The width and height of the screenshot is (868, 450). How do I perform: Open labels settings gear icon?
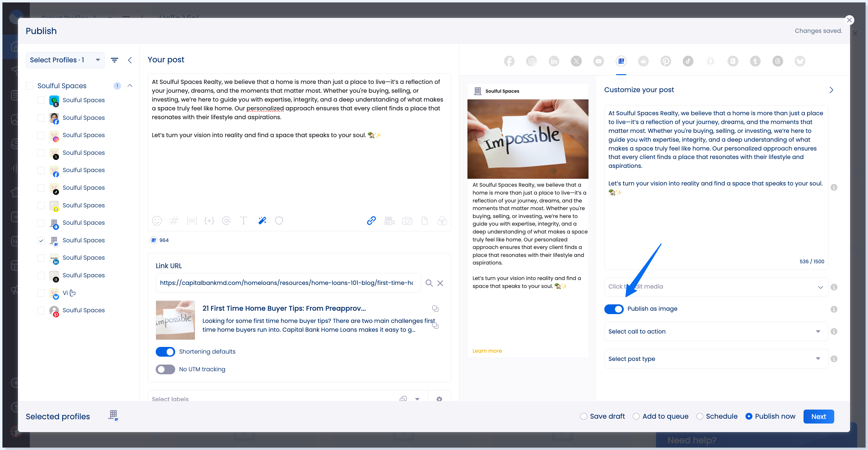click(x=439, y=399)
